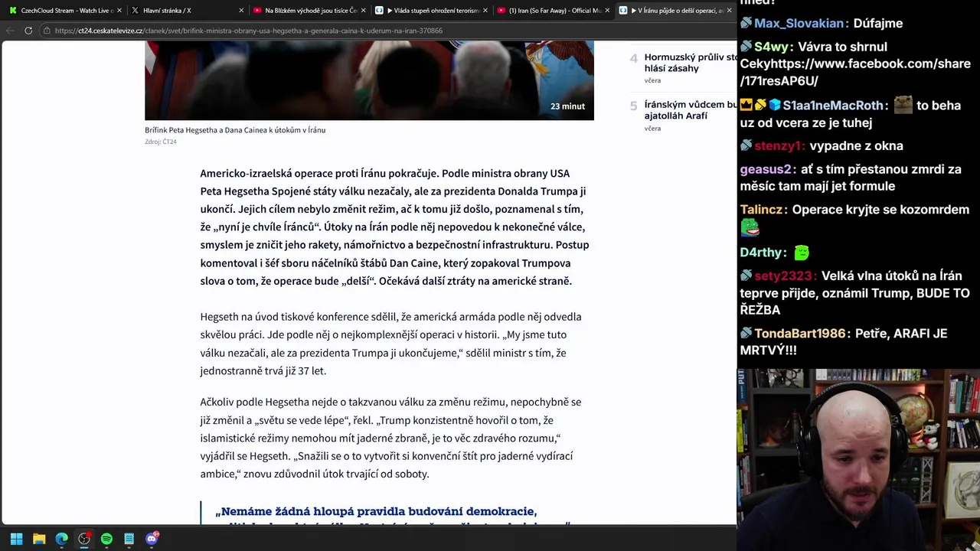This screenshot has width=980, height=551.
Task: Play the Hegseth briefing video thumbnail
Action: (x=369, y=80)
